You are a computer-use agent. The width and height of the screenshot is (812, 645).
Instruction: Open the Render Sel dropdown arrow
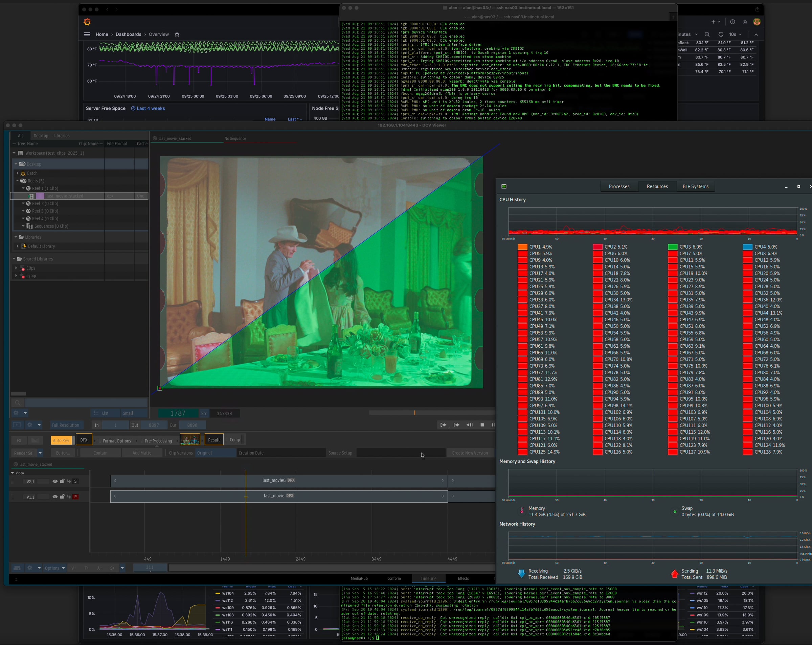tap(40, 453)
